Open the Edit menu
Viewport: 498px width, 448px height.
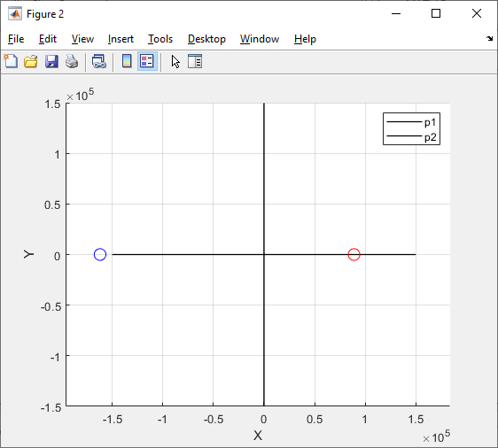click(x=48, y=39)
